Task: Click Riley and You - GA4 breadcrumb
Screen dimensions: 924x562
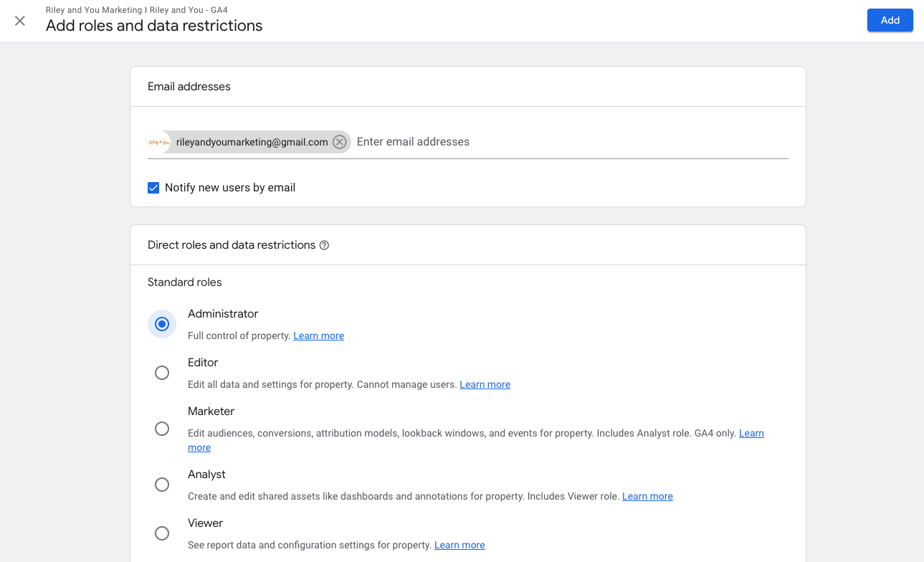Action: click(189, 10)
